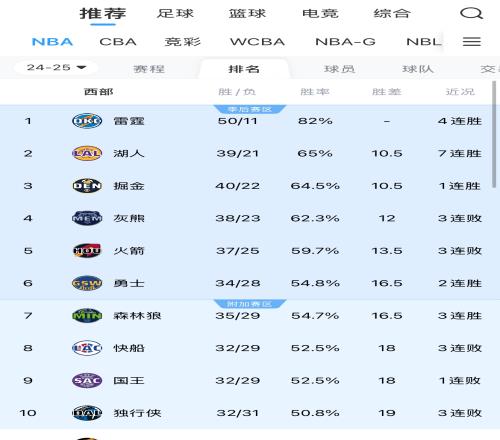Select the CBA league tab
Screen dimensions: 500x440
pos(118,42)
